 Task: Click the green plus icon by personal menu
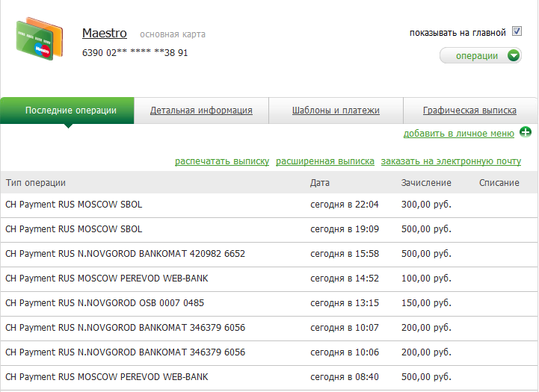click(x=525, y=132)
